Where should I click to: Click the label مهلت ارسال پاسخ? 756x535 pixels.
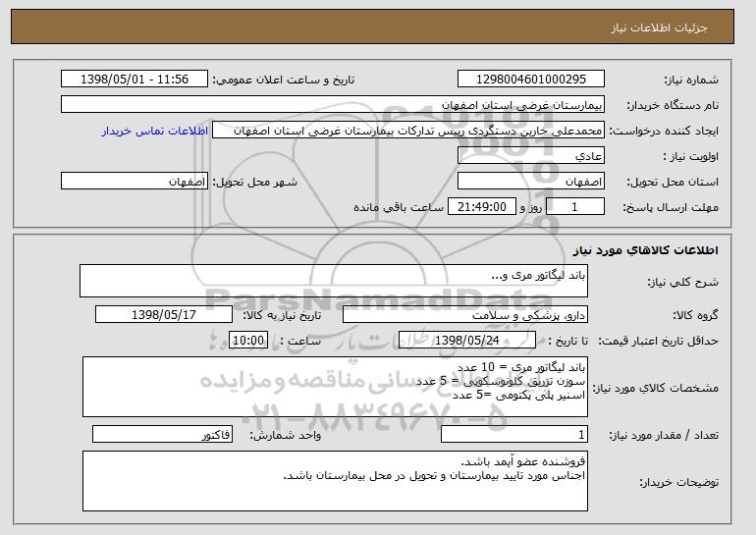671,207
